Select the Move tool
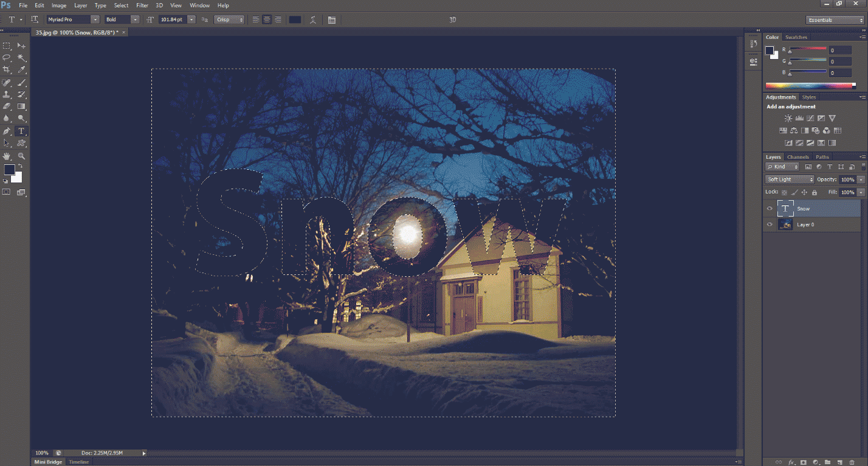Image resolution: width=868 pixels, height=466 pixels. pyautogui.click(x=21, y=46)
